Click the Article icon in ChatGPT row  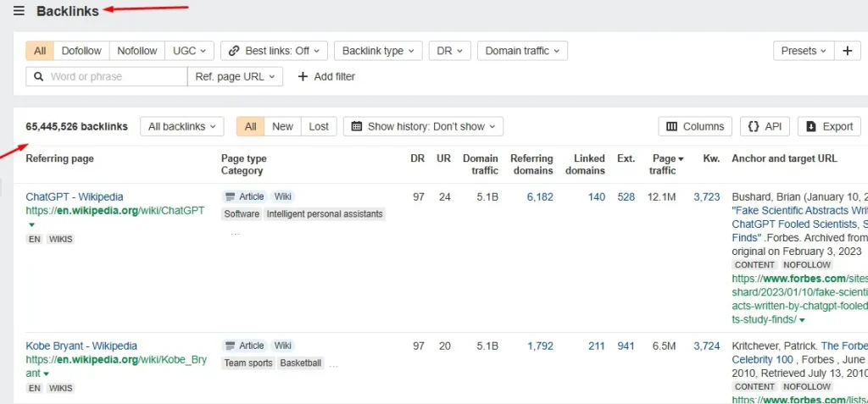click(x=231, y=196)
